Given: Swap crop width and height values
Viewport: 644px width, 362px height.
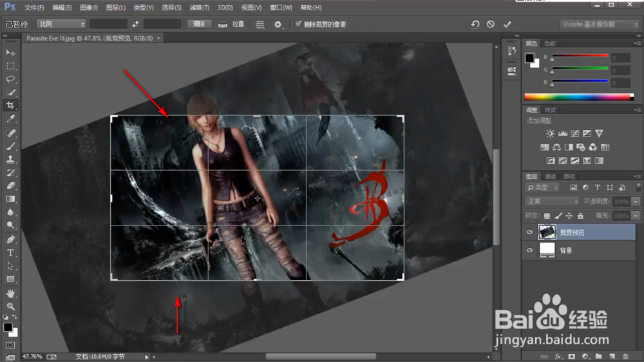Looking at the screenshot, I should (x=135, y=24).
